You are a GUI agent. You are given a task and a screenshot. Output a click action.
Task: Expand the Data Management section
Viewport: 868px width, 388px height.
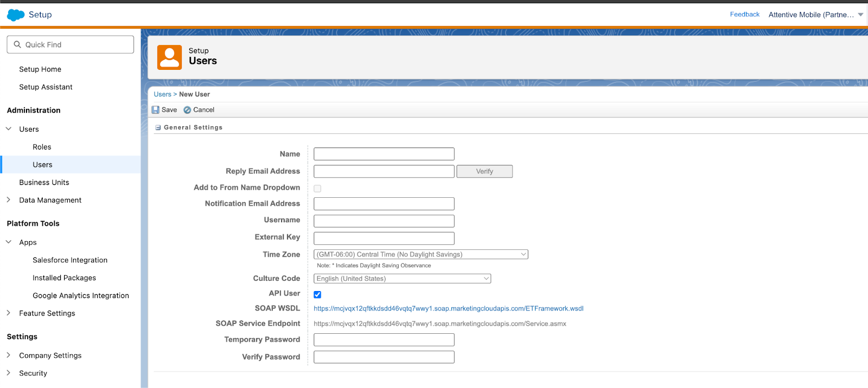click(x=9, y=200)
